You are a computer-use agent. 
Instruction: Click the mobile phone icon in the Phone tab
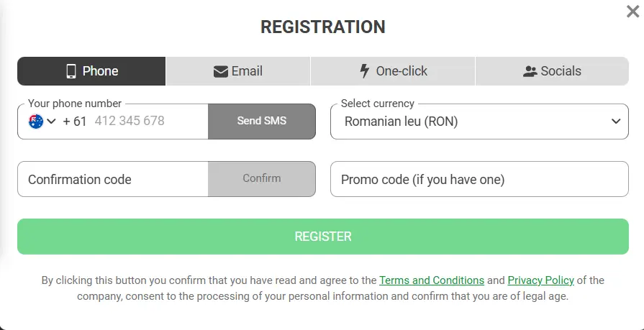(71, 71)
